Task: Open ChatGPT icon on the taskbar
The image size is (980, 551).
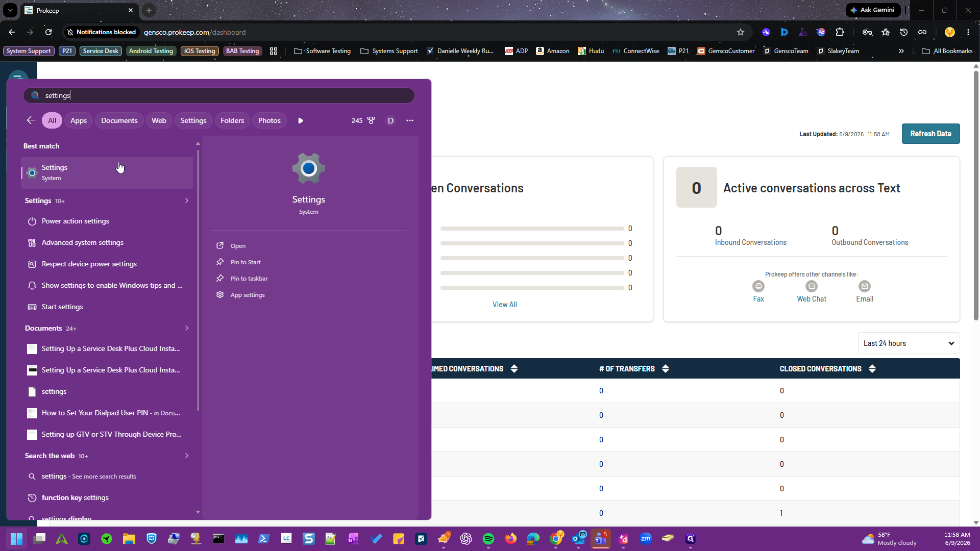Action: click(466, 539)
